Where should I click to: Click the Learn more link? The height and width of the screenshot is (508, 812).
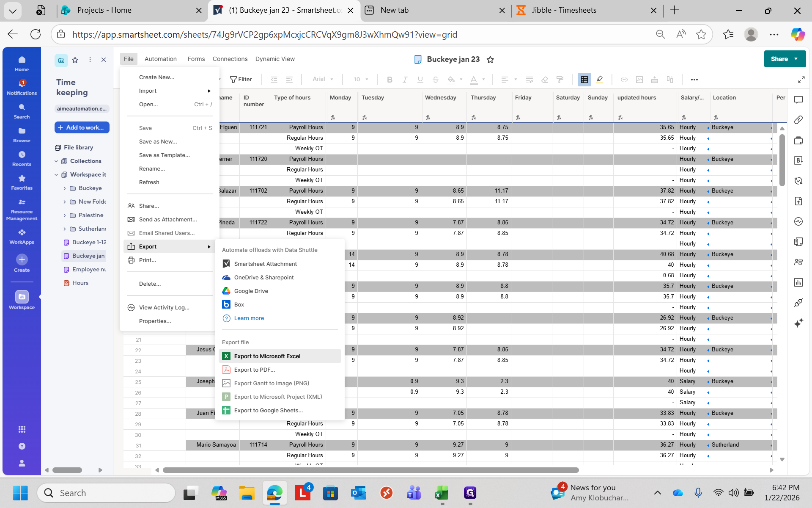(x=249, y=318)
